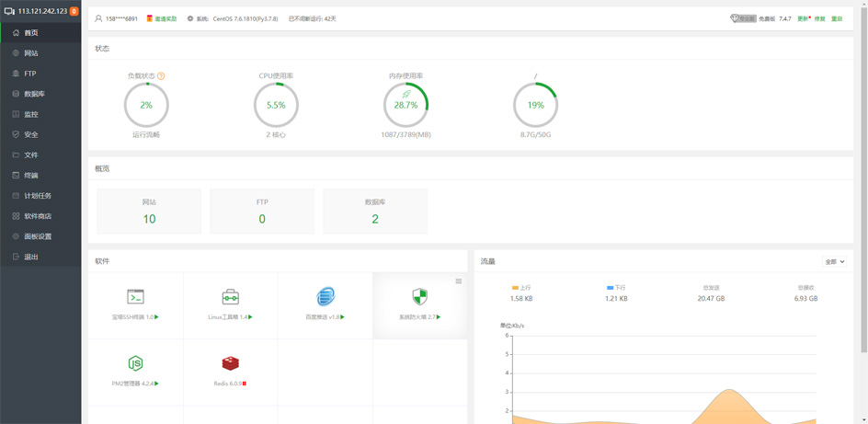Click the 总发送 20.47 GB value
Screen dimensions: 868x424
[711, 298]
